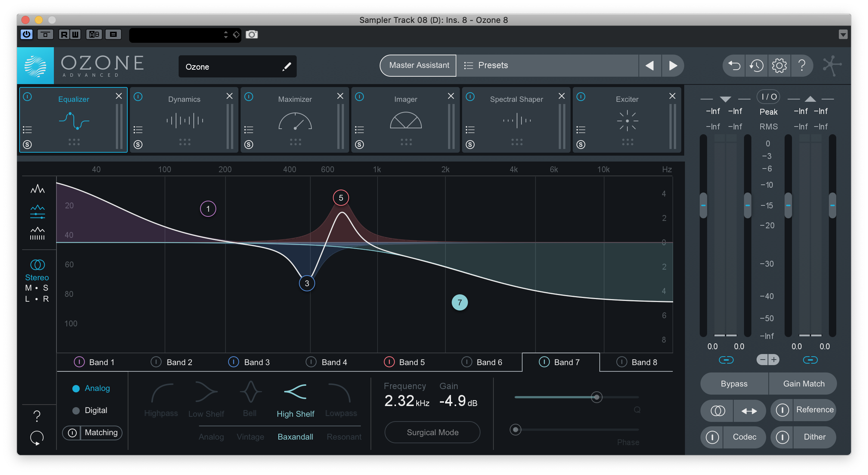Toggle power on the Equalizer module
This screenshot has height=475, width=868.
[27, 97]
